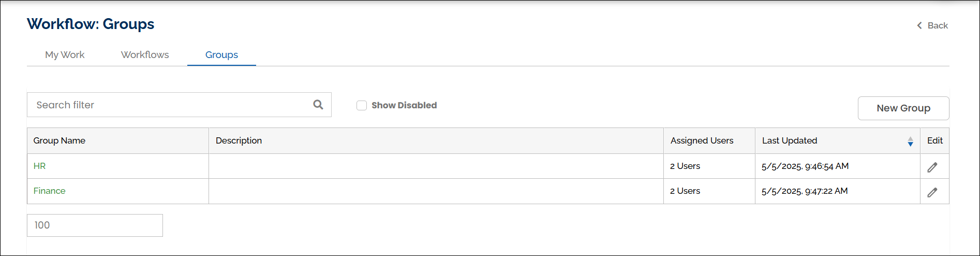Image resolution: width=980 pixels, height=256 pixels.
Task: Open the HR group link
Action: (x=39, y=166)
